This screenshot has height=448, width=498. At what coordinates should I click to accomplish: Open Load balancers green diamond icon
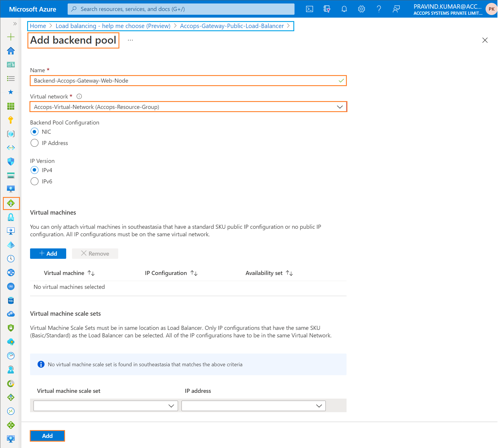(x=11, y=203)
